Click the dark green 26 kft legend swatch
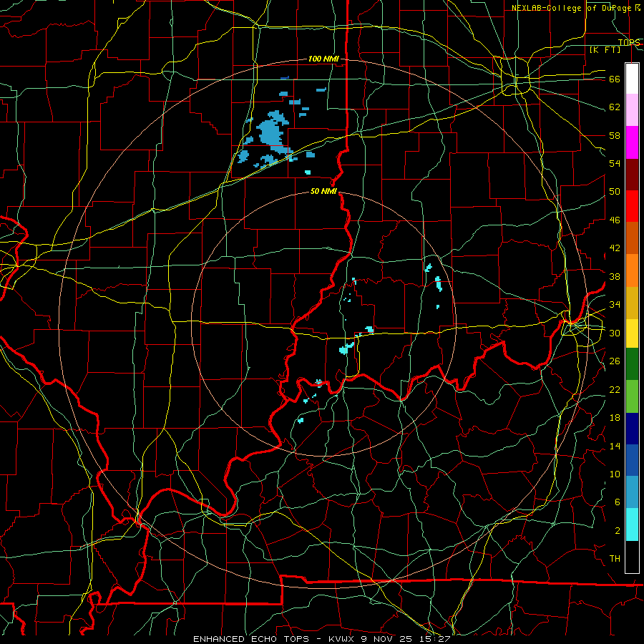 (x=632, y=364)
